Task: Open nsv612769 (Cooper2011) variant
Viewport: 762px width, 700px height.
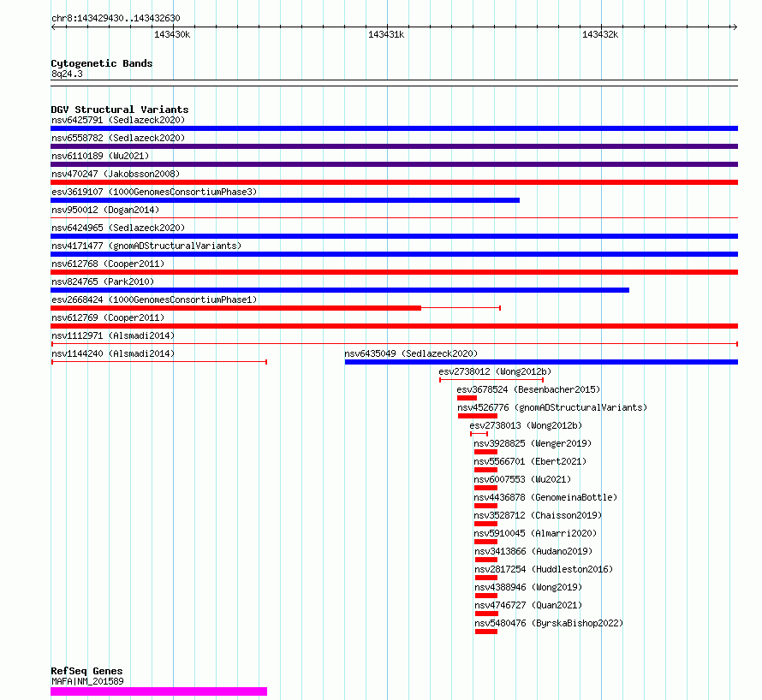Action: (x=108, y=317)
